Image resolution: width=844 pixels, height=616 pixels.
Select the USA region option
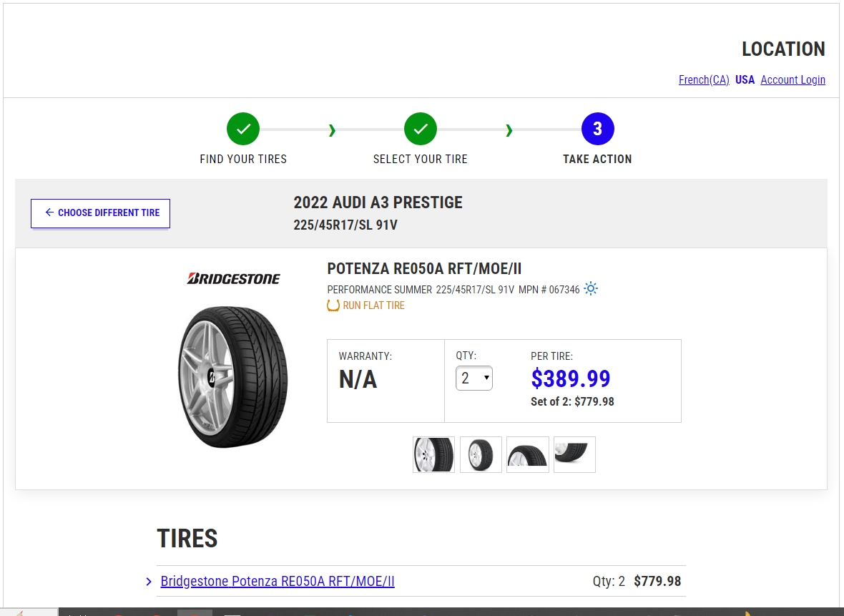pyautogui.click(x=745, y=79)
